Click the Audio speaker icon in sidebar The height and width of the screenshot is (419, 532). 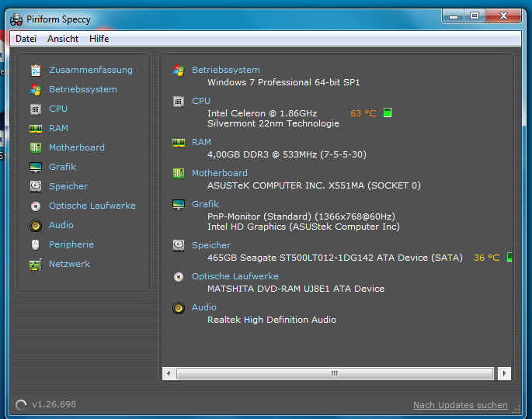[35, 225]
